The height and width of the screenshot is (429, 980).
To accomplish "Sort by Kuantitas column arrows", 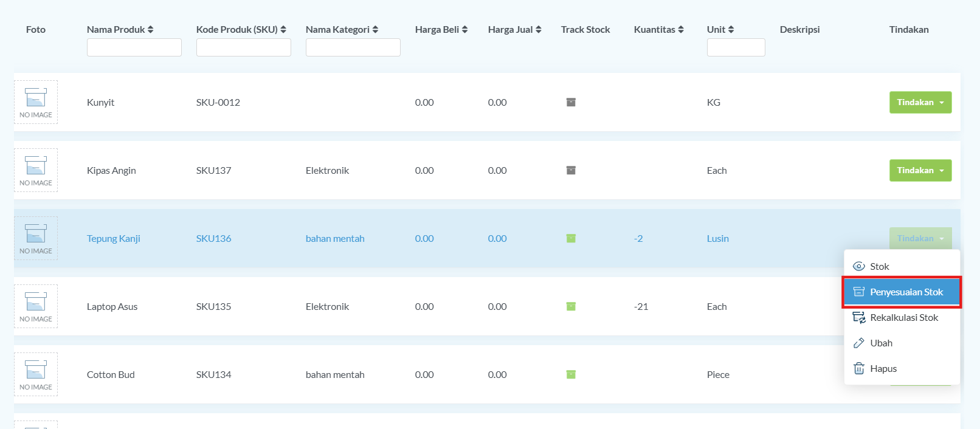I will coord(681,29).
